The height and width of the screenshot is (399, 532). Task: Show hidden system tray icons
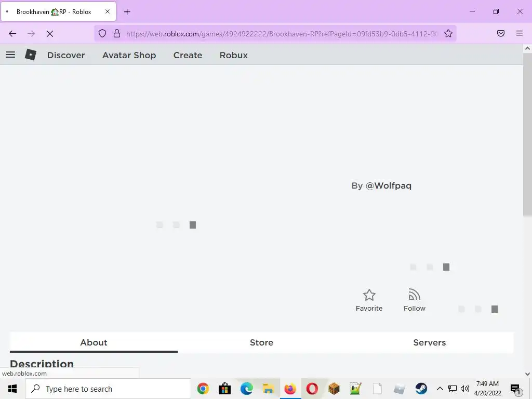[440, 389]
